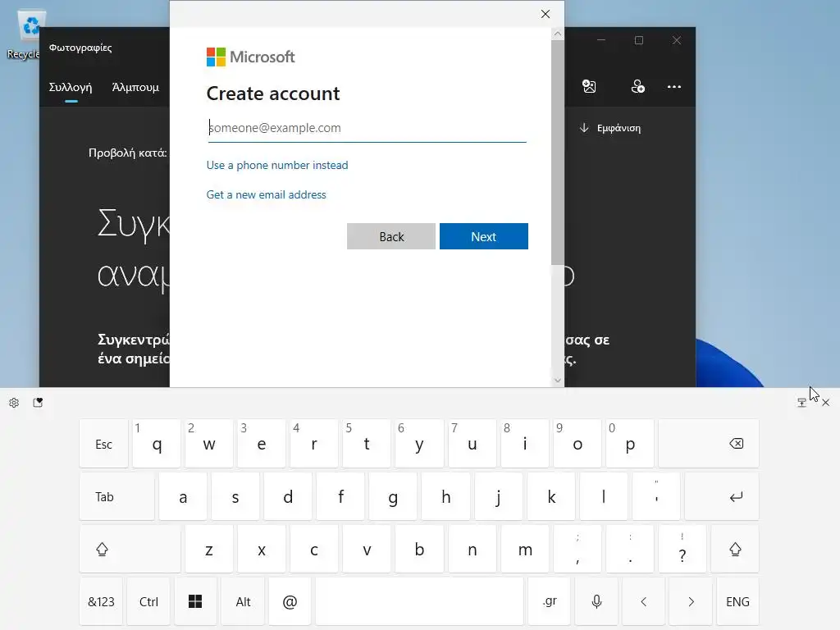Tap the apostrophe key

coord(656,496)
